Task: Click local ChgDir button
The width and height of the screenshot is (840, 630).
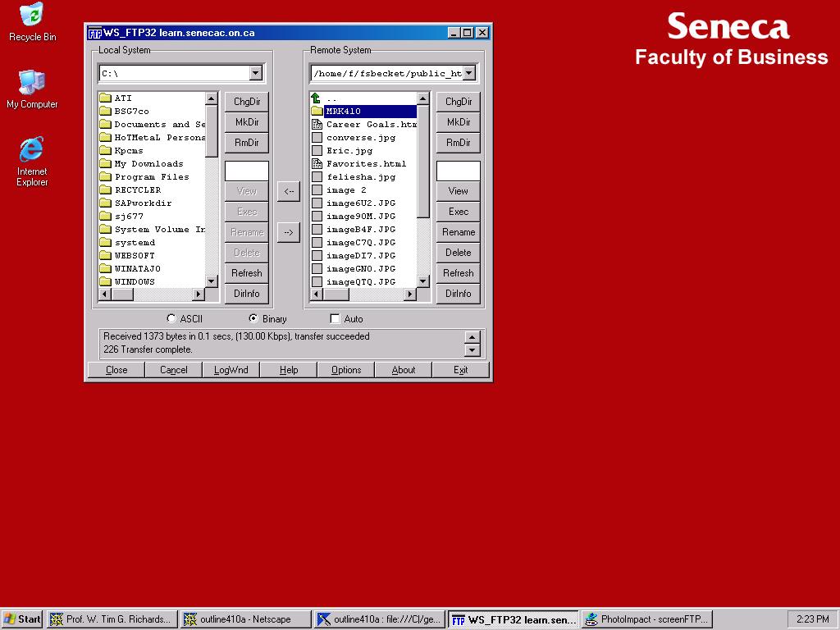Action: tap(246, 102)
